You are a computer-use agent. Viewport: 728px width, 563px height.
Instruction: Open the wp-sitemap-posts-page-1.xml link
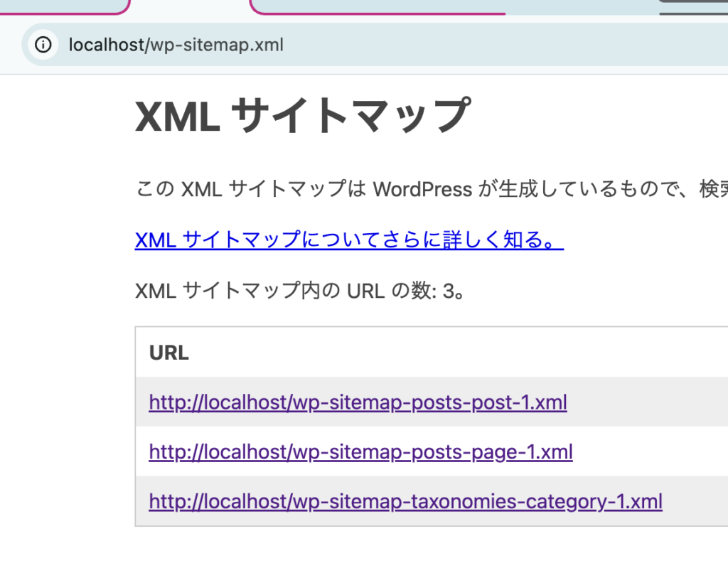pos(360,451)
